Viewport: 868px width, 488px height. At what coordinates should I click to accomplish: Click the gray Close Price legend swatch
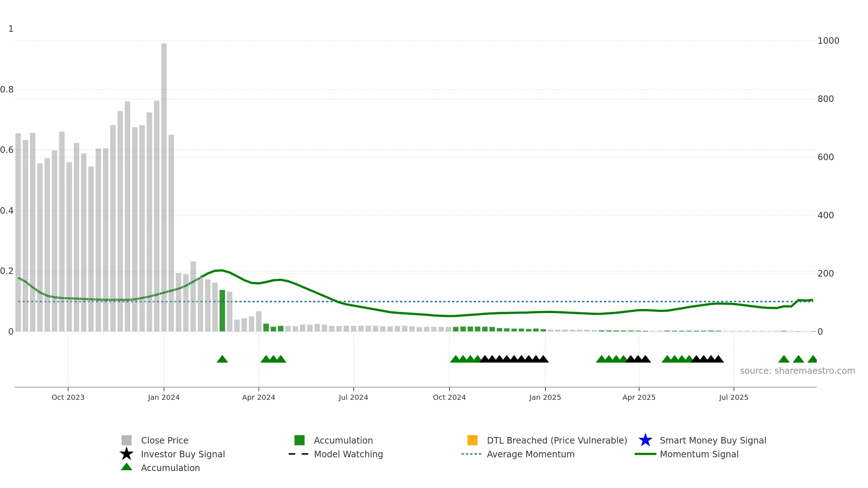tap(127, 440)
